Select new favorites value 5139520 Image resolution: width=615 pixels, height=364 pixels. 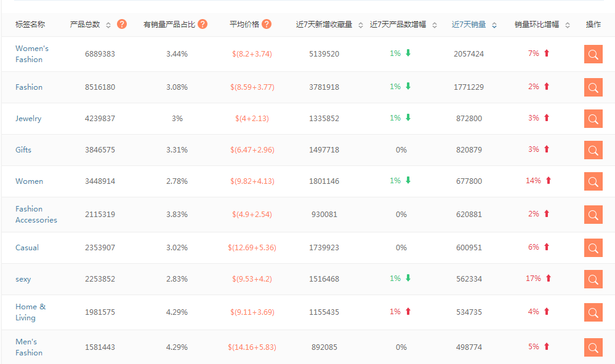click(324, 54)
